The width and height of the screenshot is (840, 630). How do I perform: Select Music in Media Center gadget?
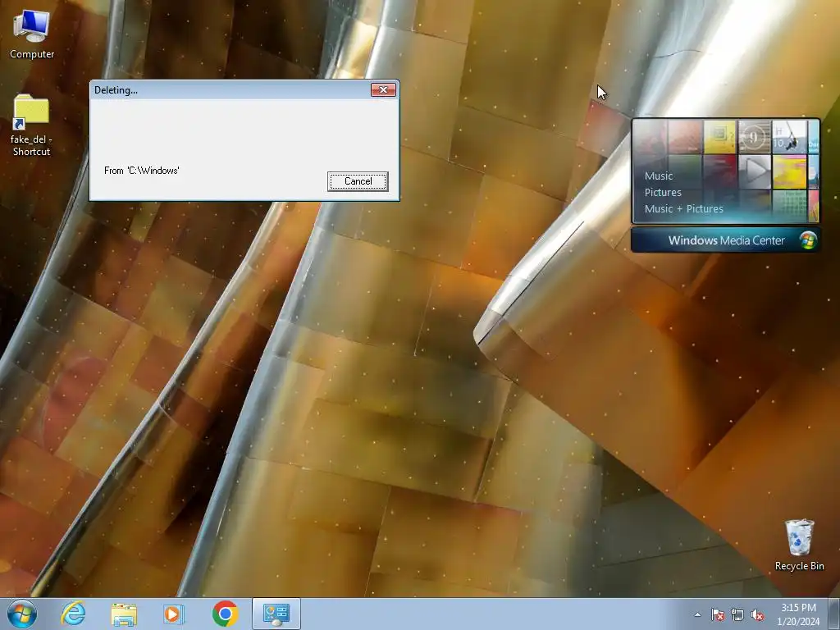coord(659,176)
